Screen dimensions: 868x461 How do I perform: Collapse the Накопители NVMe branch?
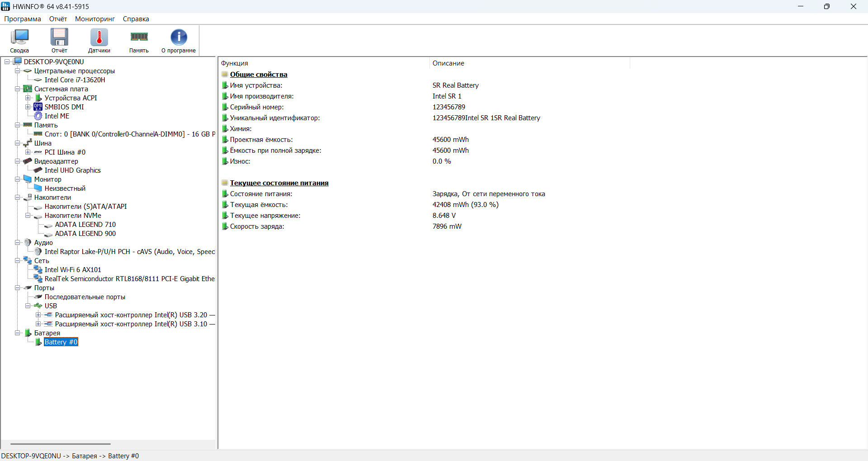(x=28, y=216)
